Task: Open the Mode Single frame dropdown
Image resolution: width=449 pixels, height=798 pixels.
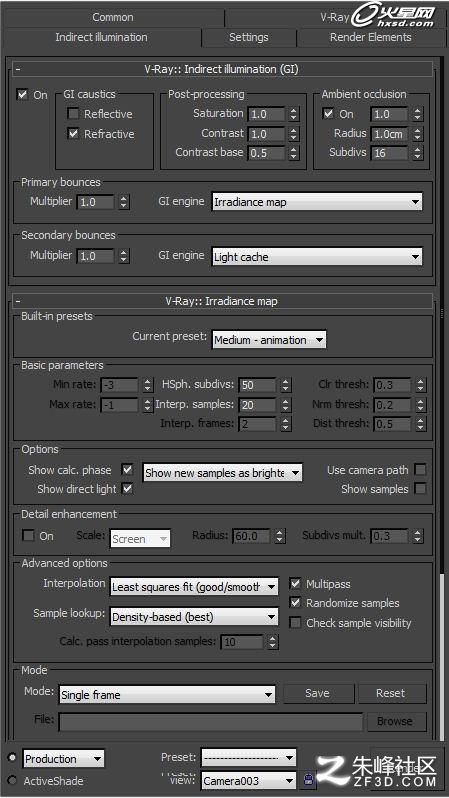Action: pyautogui.click(x=167, y=695)
